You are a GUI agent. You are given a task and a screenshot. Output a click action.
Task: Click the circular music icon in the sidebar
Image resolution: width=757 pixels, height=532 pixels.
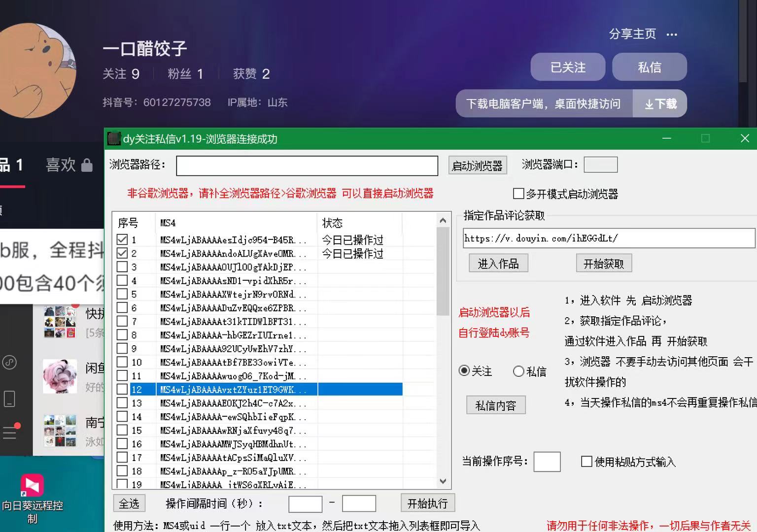click(x=9, y=363)
